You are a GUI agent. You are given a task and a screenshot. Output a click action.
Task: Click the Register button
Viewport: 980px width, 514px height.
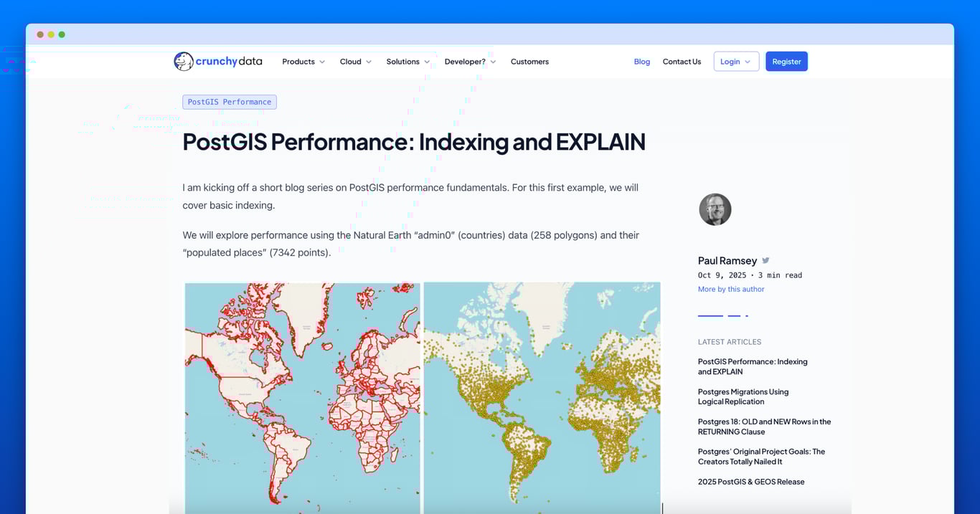[786, 61]
